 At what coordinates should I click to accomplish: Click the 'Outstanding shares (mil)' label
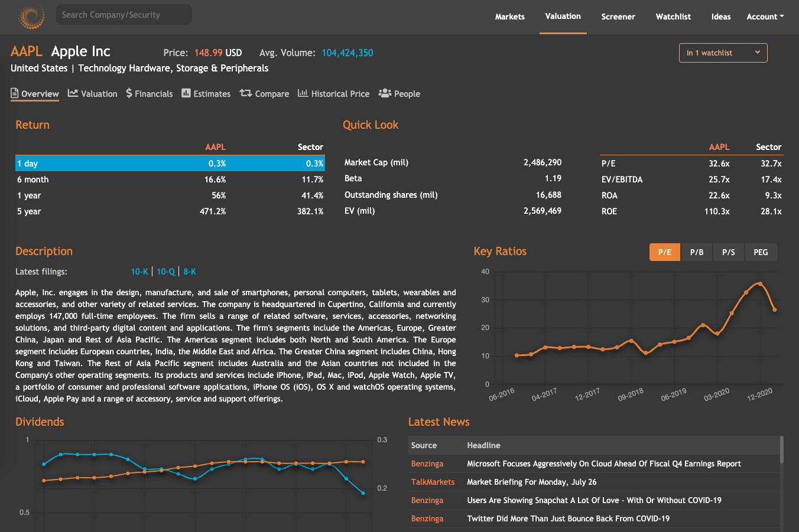[x=391, y=195]
